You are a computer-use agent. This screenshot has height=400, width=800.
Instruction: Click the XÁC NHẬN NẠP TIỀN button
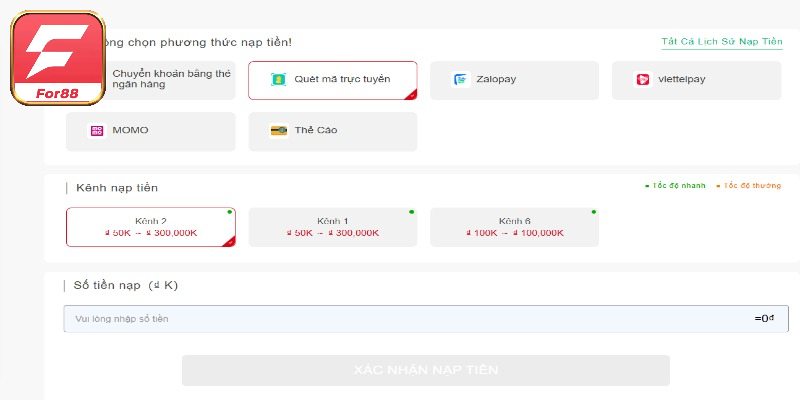(426, 370)
